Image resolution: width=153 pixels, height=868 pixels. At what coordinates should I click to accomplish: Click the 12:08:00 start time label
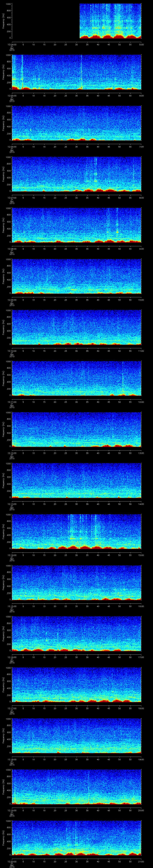click(12, 249)
